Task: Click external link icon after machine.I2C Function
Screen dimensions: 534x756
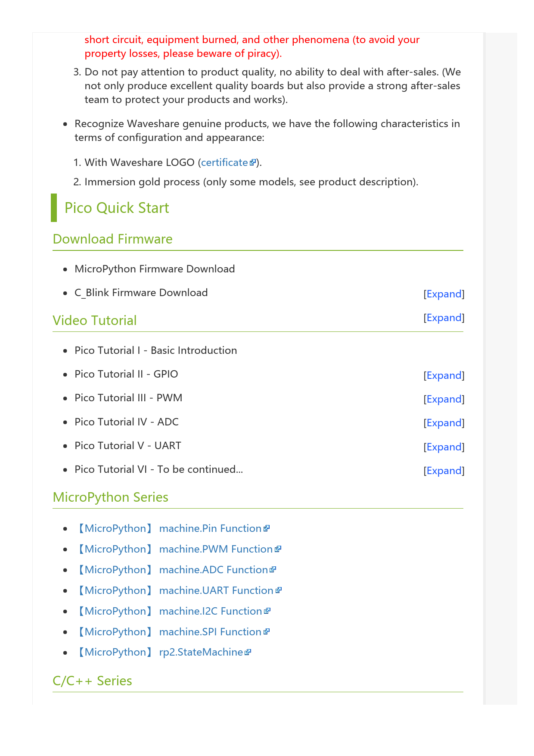Action: click(267, 611)
